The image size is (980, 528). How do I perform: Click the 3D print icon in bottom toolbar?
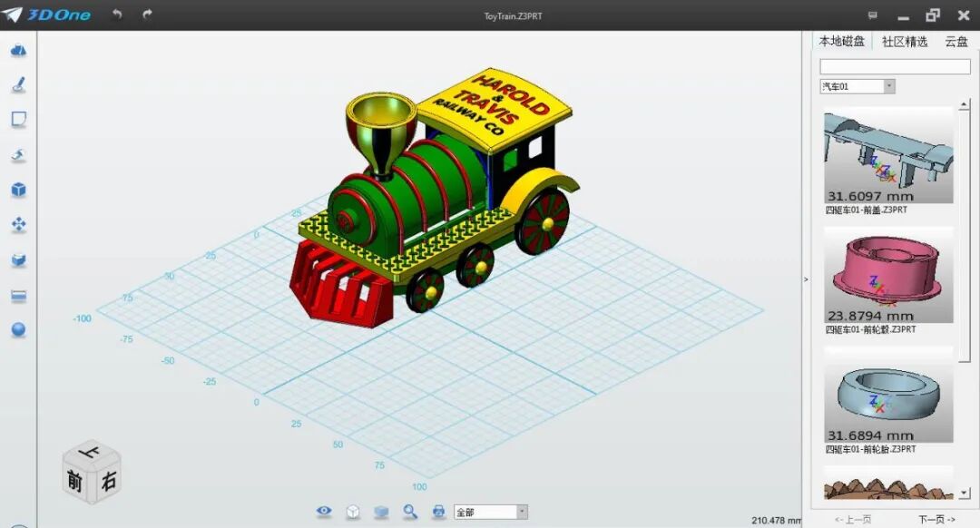(439, 512)
